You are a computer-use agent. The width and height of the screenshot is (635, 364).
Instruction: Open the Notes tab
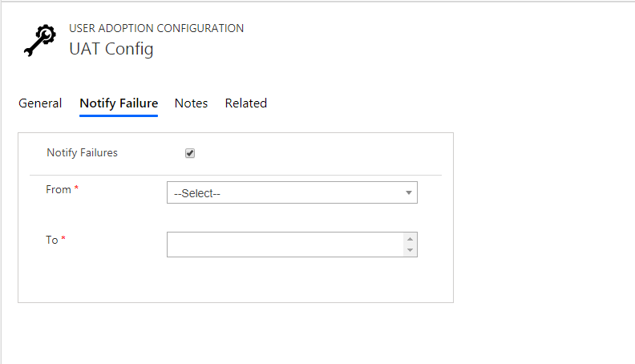(191, 103)
